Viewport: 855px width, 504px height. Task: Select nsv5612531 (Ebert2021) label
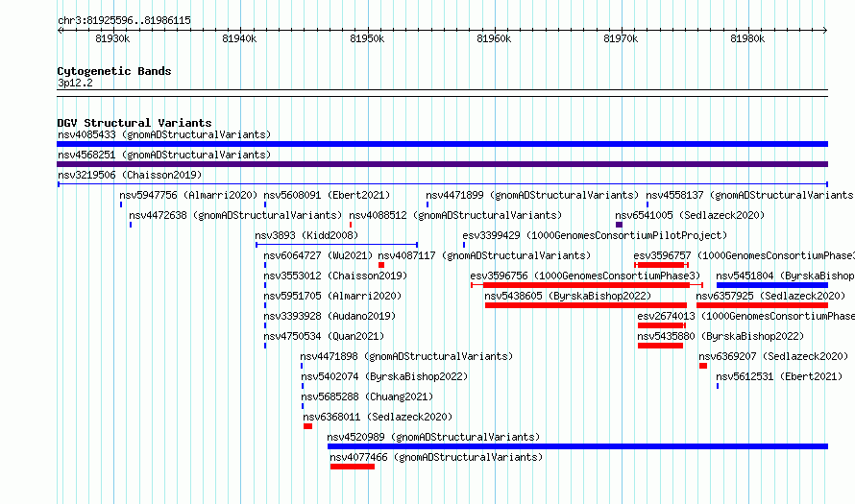click(779, 376)
